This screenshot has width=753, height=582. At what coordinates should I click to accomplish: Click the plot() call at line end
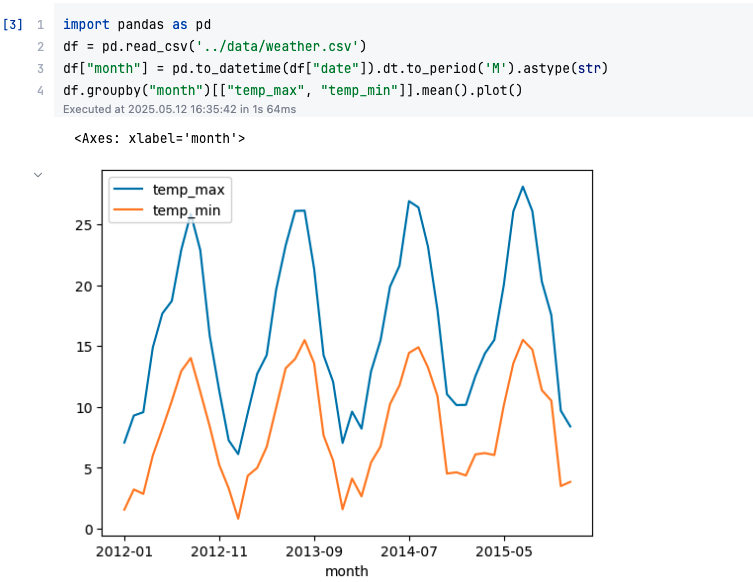pyautogui.click(x=499, y=90)
